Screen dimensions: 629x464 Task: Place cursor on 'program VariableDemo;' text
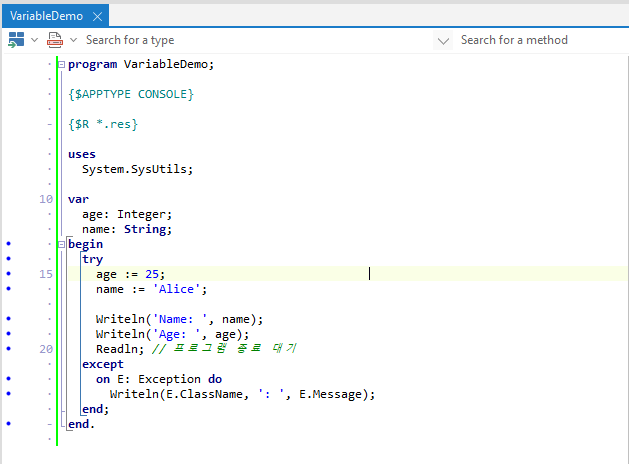pyautogui.click(x=141, y=65)
